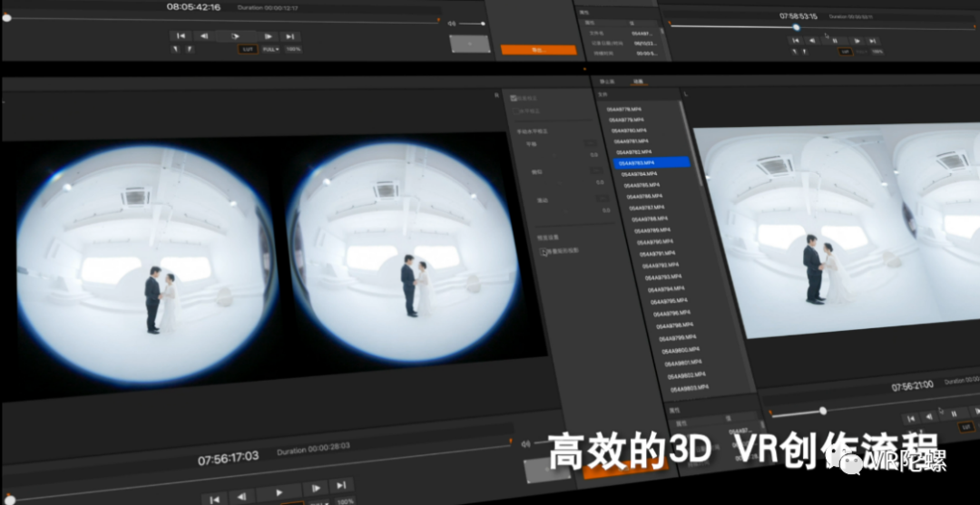Click orange out-point marker on 08:05:42:16 timeline

point(438,21)
